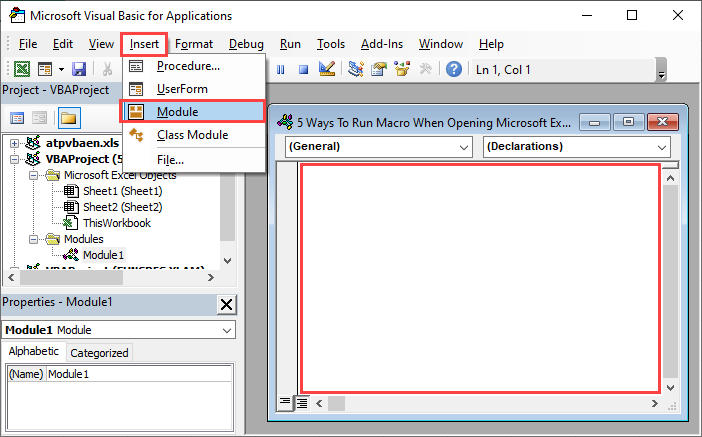Open the Project Explorer toolbar icon

point(355,69)
